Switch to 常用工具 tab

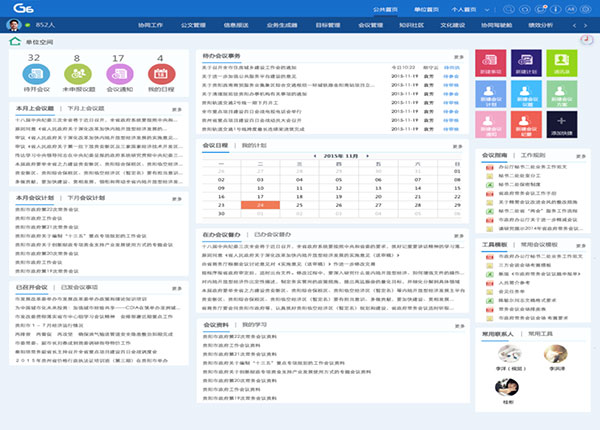pos(540,334)
